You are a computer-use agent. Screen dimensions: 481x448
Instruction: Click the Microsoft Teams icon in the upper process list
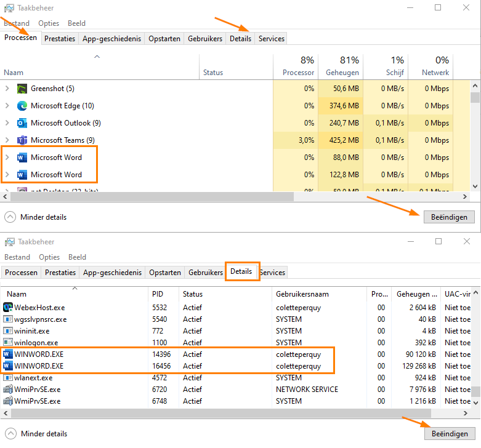(x=22, y=140)
